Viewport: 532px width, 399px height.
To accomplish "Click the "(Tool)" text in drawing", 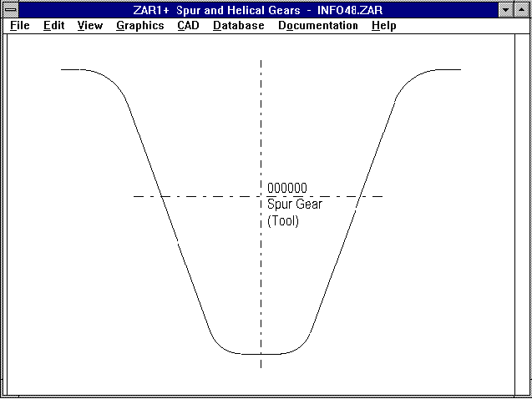I will click(282, 220).
